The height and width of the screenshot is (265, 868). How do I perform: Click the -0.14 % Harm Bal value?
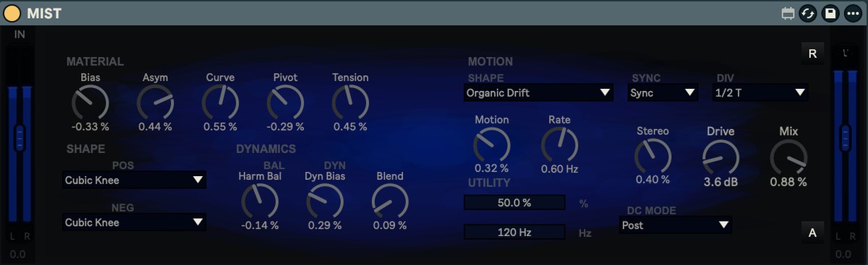point(260,225)
